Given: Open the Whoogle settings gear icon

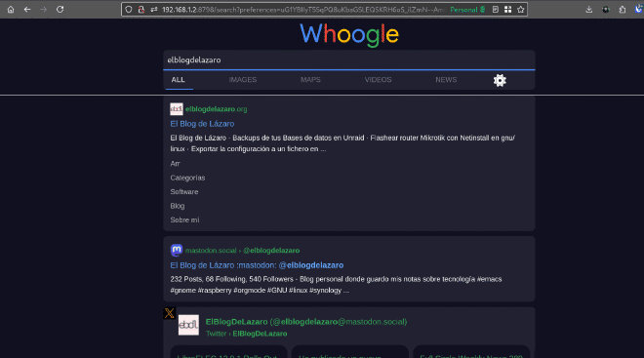Looking at the screenshot, I should (x=500, y=80).
